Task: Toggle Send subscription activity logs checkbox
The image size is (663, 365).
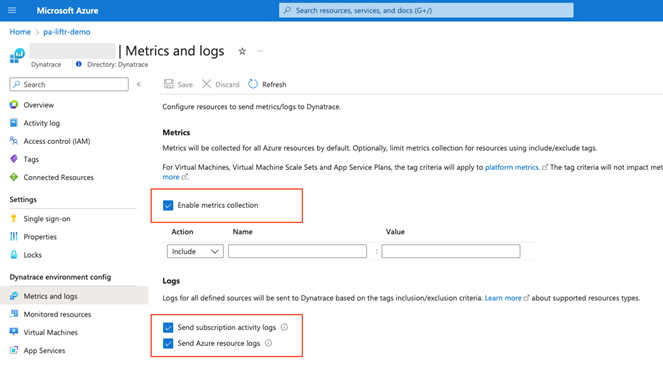Action: click(x=168, y=328)
